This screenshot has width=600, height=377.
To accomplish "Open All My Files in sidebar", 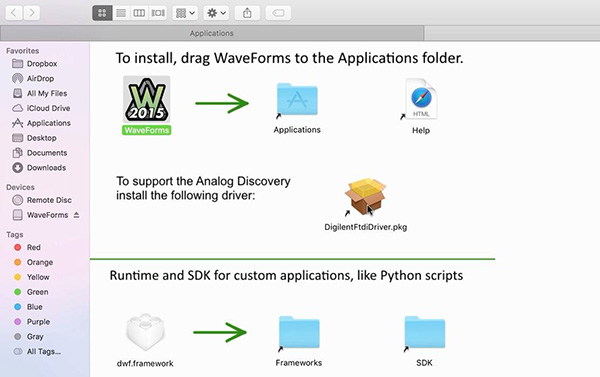I will (47, 93).
